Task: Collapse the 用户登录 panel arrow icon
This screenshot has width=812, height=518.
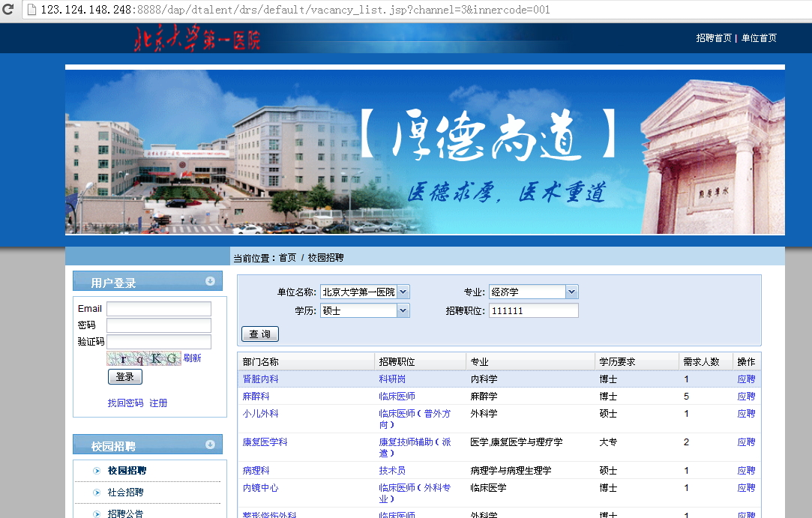Action: 210,281
